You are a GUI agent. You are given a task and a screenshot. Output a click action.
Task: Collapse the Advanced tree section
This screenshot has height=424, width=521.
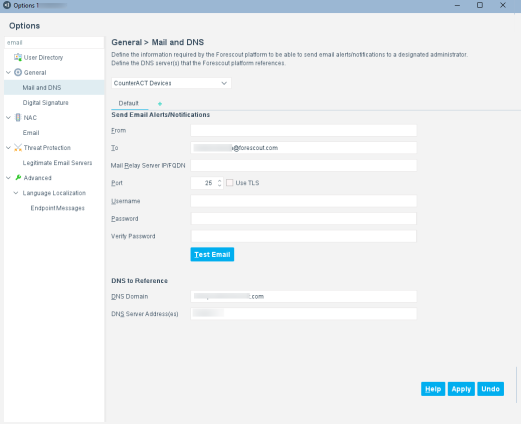click(x=9, y=178)
